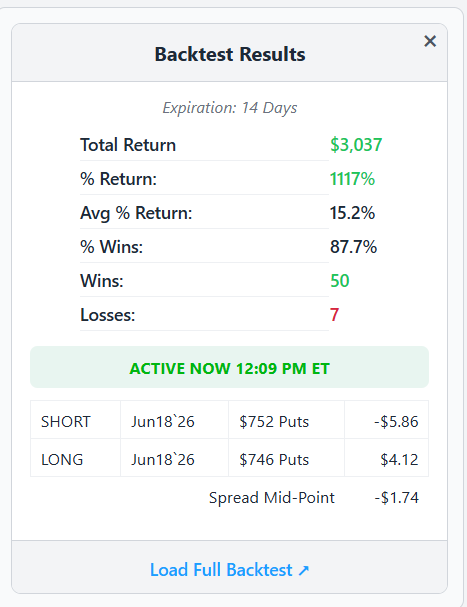Click the $746 Puts cell
Image resolution: width=467 pixels, height=607 pixels.
point(274,460)
